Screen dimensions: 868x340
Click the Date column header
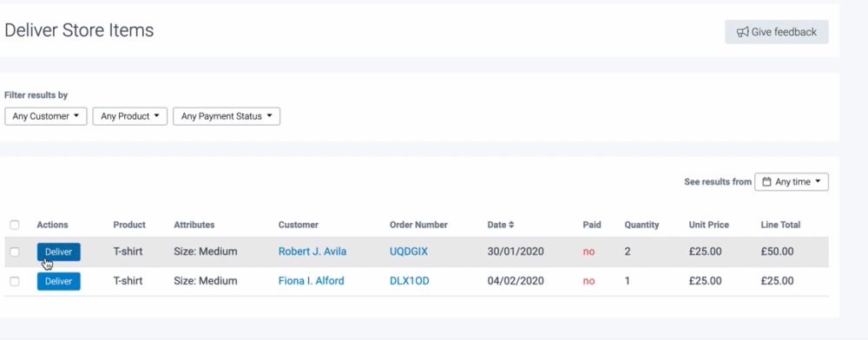(496, 225)
